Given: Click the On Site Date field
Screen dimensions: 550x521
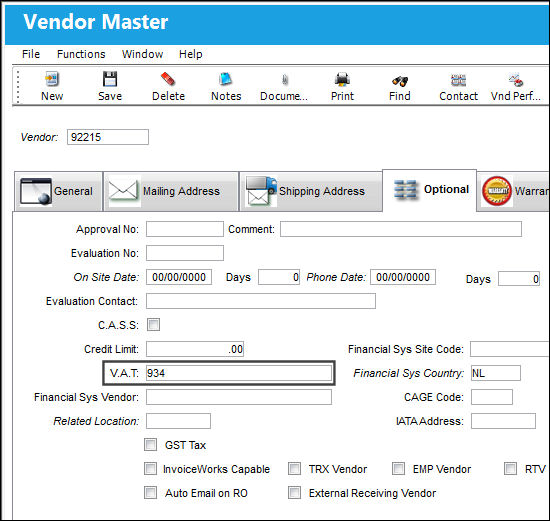Looking at the screenshot, I should [179, 277].
